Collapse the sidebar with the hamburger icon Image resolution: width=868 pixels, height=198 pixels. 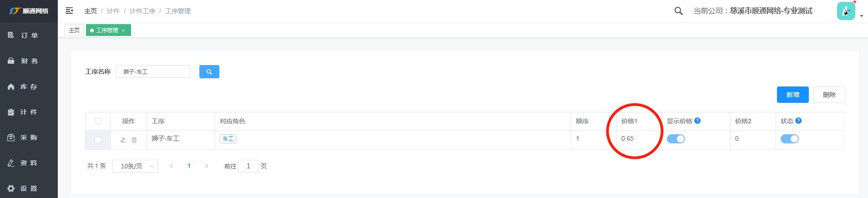click(x=69, y=10)
